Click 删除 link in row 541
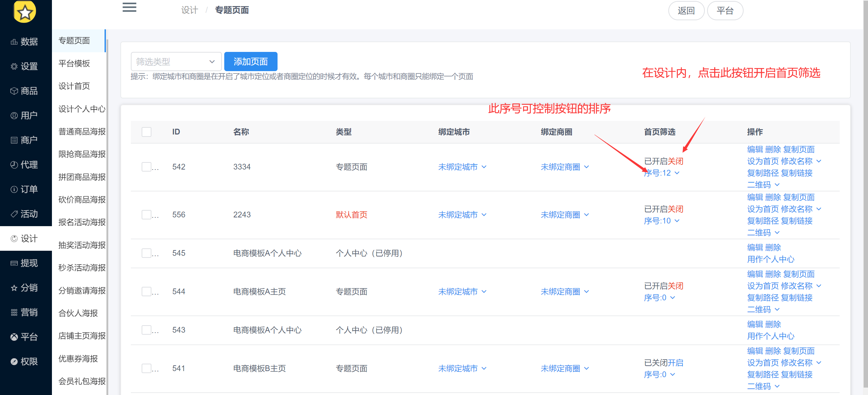The height and width of the screenshot is (395, 868). [x=773, y=351]
